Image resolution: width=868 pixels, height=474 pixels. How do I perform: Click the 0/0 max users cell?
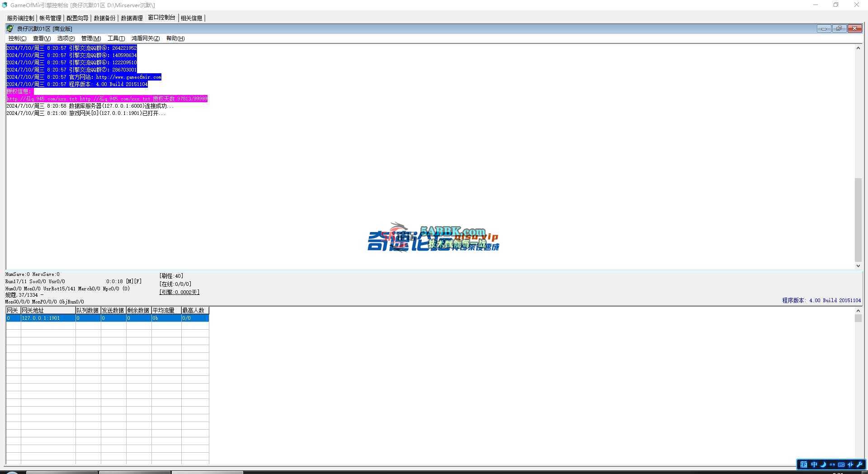(x=195, y=318)
